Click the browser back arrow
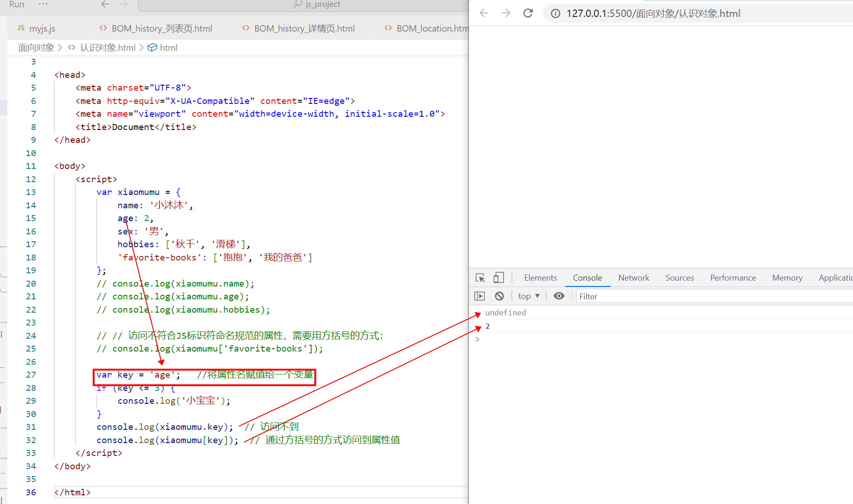This screenshot has width=853, height=504. click(x=484, y=13)
